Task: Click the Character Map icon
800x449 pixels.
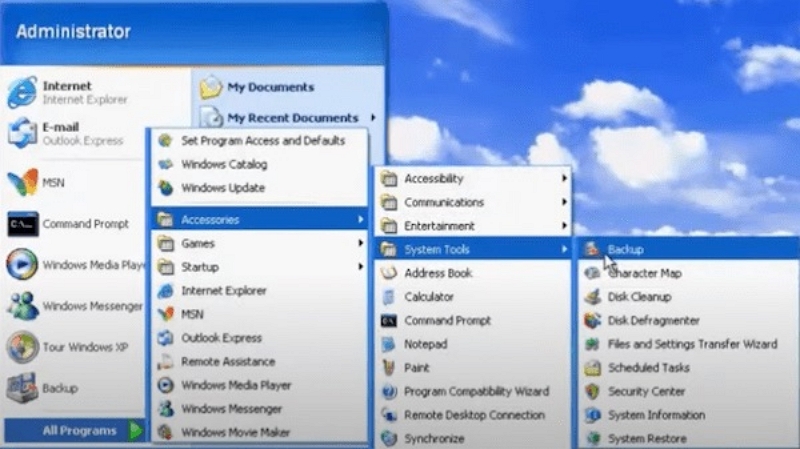Action: pos(592,273)
